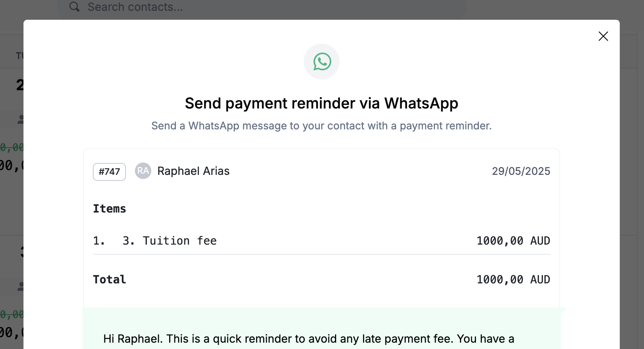Screen dimensions: 644x349
Task: Click the Items section heading
Action: pyautogui.click(x=110, y=208)
